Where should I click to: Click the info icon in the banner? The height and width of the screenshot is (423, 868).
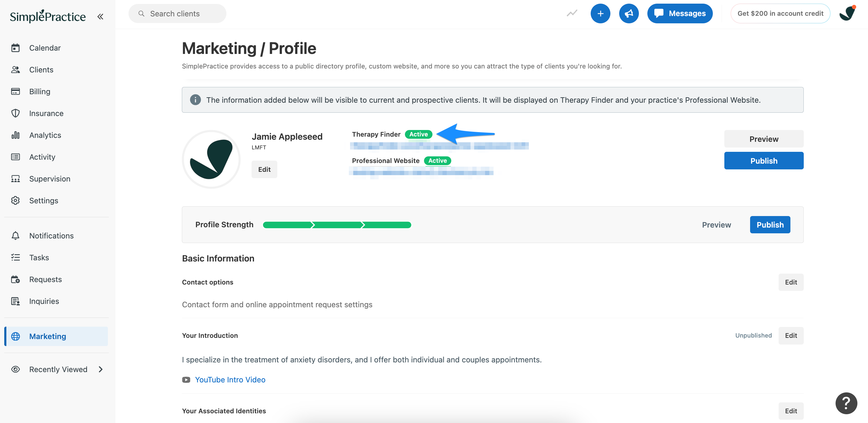click(195, 100)
